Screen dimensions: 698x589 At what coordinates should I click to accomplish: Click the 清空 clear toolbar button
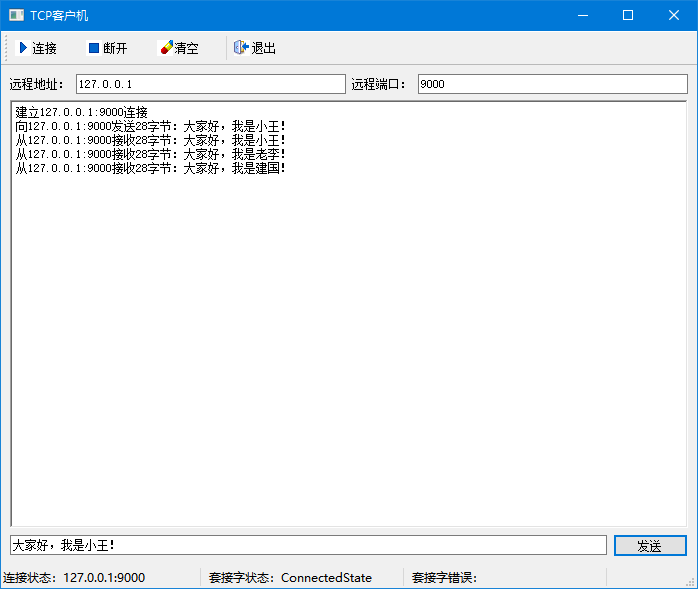pyautogui.click(x=179, y=48)
